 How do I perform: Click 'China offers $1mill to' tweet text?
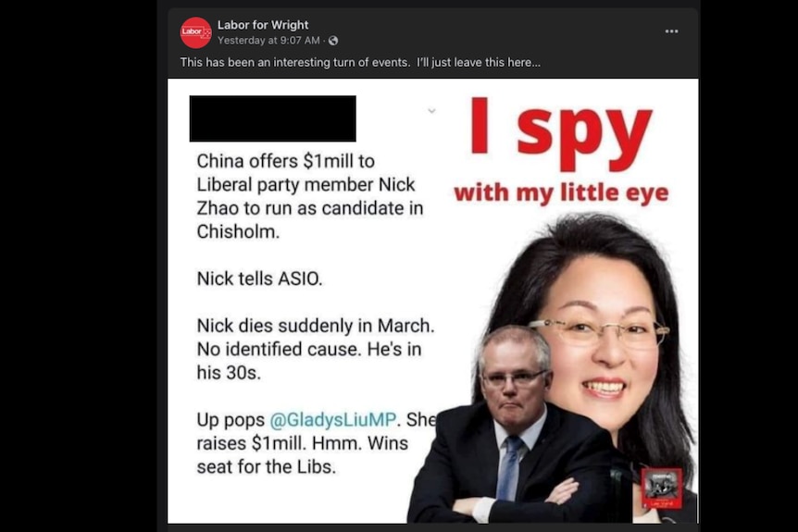point(285,161)
